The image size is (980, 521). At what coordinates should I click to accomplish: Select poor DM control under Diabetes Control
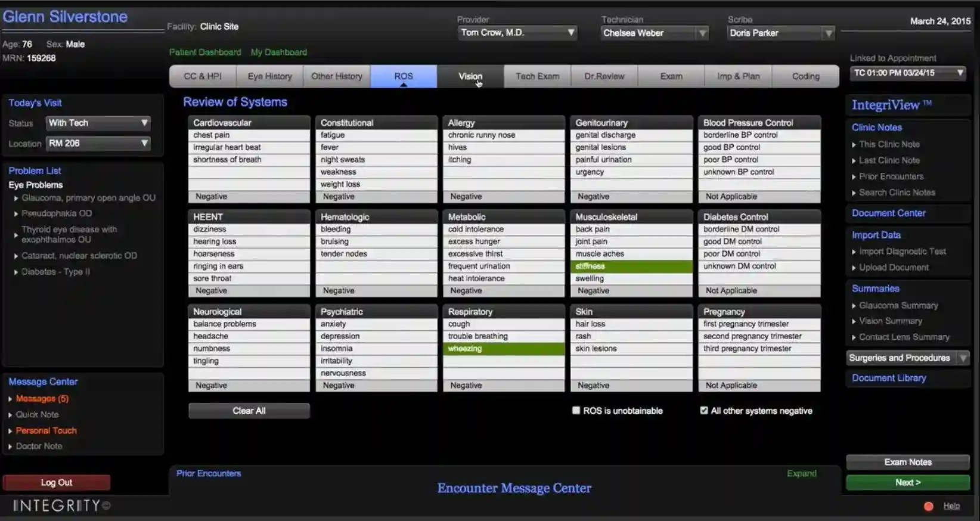759,254
